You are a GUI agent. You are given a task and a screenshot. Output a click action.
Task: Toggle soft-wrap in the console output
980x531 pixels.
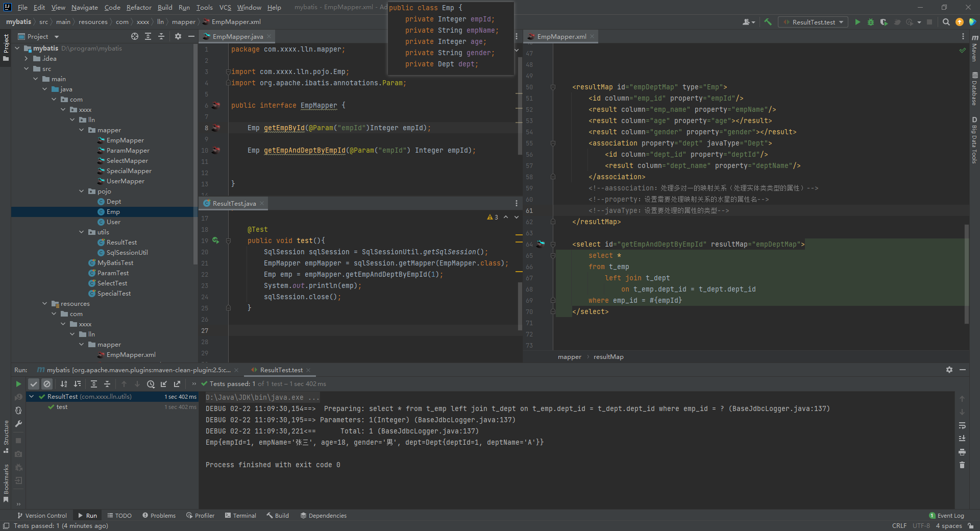(962, 425)
